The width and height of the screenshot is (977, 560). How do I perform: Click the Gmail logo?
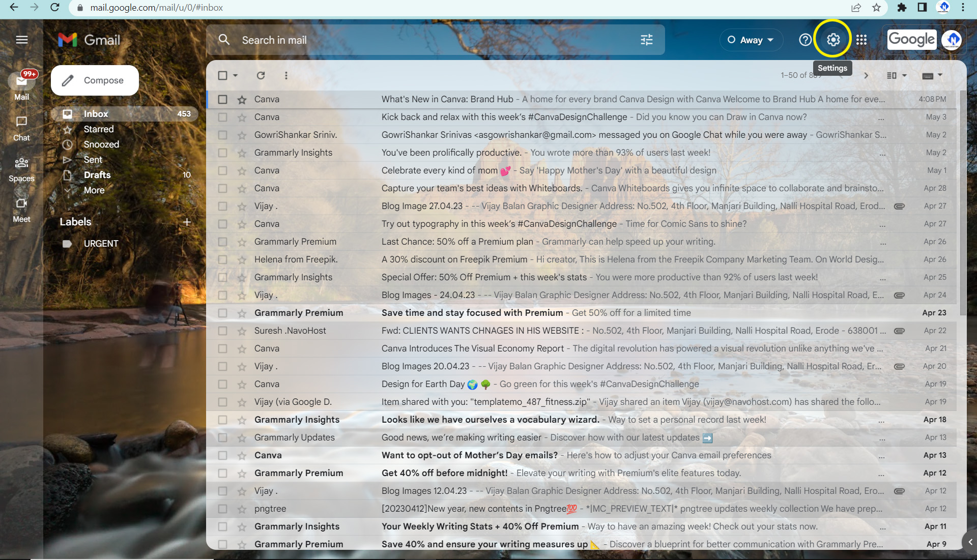pos(89,40)
